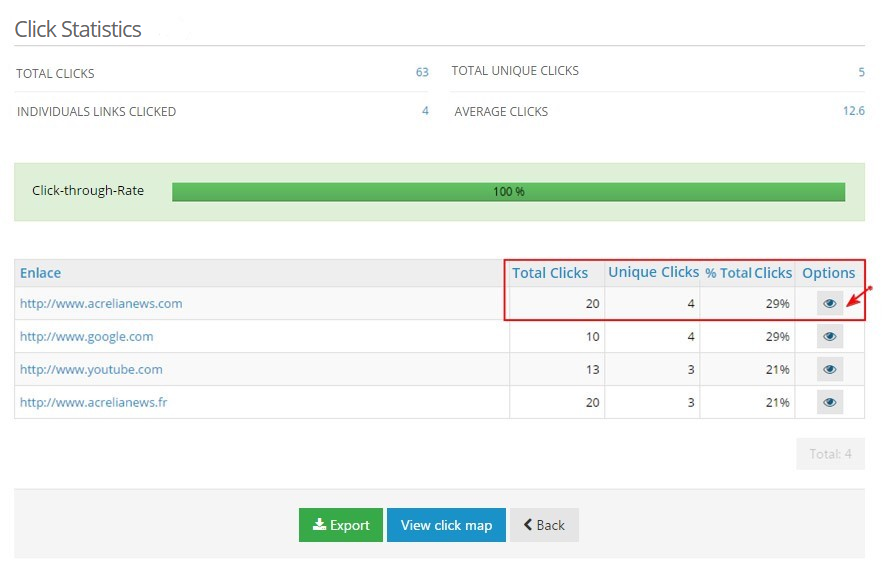Select the average clicks value 12.6
The image size is (882, 563).
pyautogui.click(x=853, y=111)
